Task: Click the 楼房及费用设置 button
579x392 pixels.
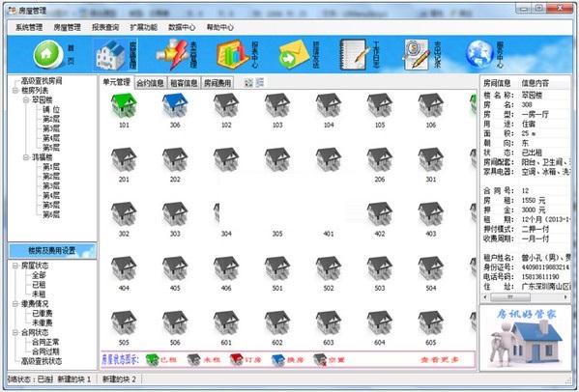Action: tap(52, 251)
